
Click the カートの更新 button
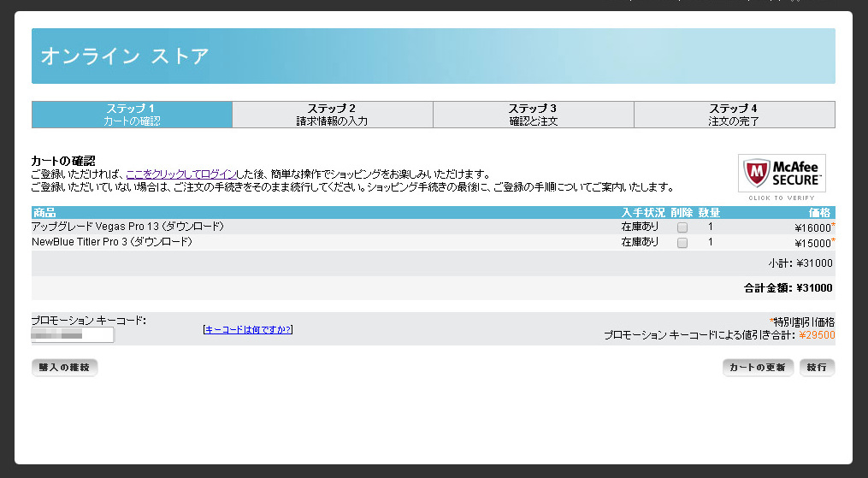tap(758, 368)
